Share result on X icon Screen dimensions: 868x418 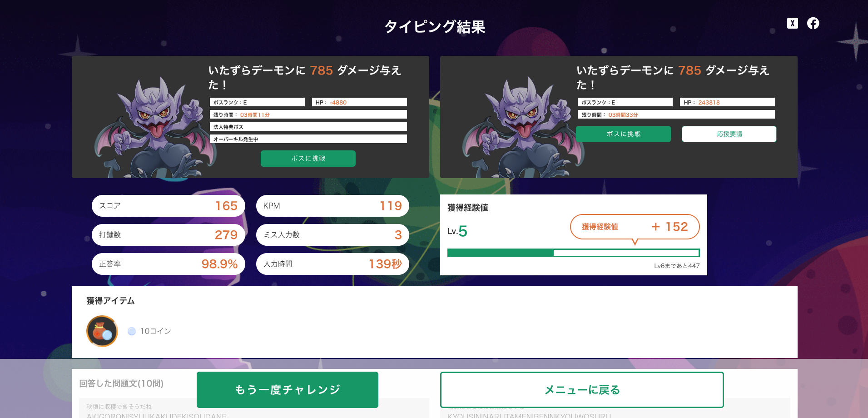click(x=792, y=23)
